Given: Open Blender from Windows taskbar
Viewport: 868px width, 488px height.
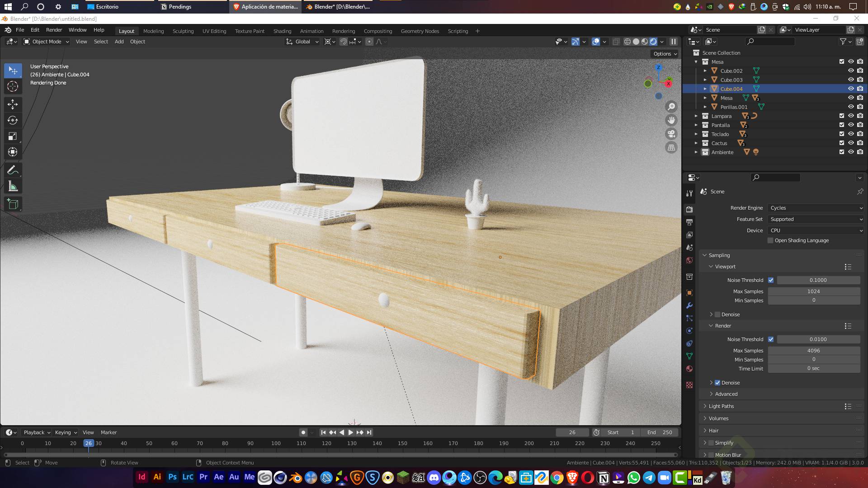Looking at the screenshot, I should point(296,478).
